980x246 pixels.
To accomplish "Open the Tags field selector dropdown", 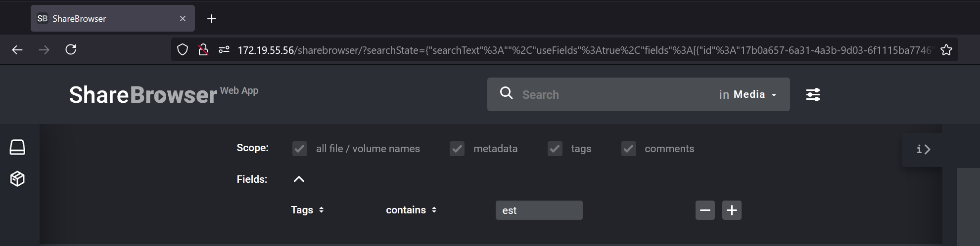I will (307, 210).
